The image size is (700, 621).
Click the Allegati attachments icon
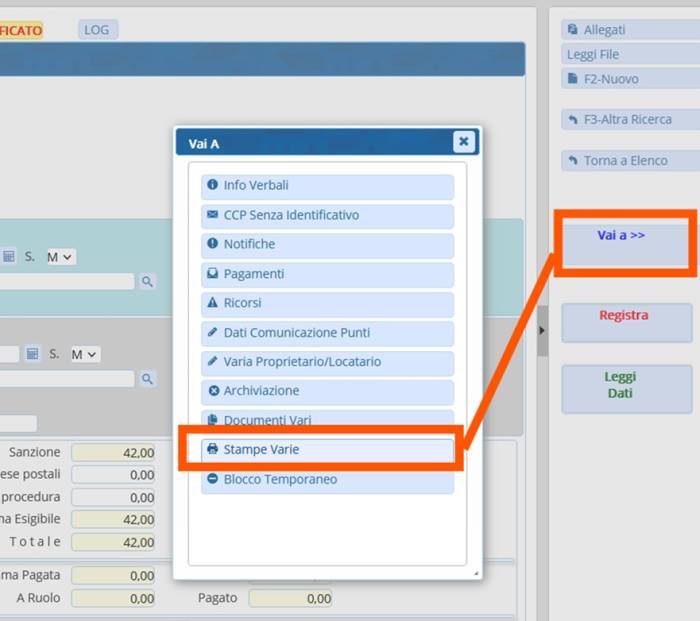[572, 30]
